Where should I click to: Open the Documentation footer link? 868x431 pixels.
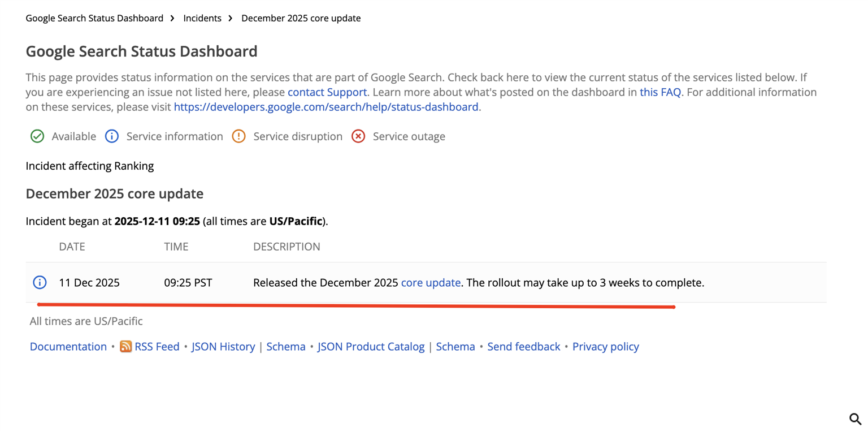click(x=68, y=347)
